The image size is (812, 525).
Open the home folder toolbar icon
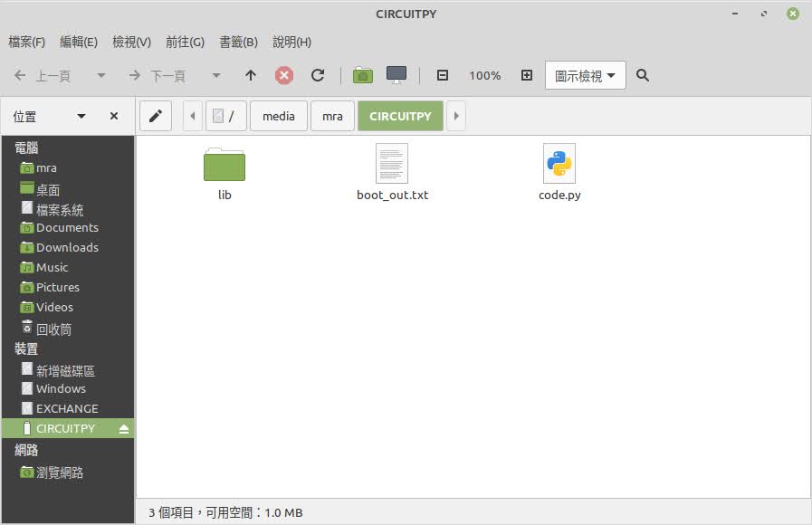[363, 76]
